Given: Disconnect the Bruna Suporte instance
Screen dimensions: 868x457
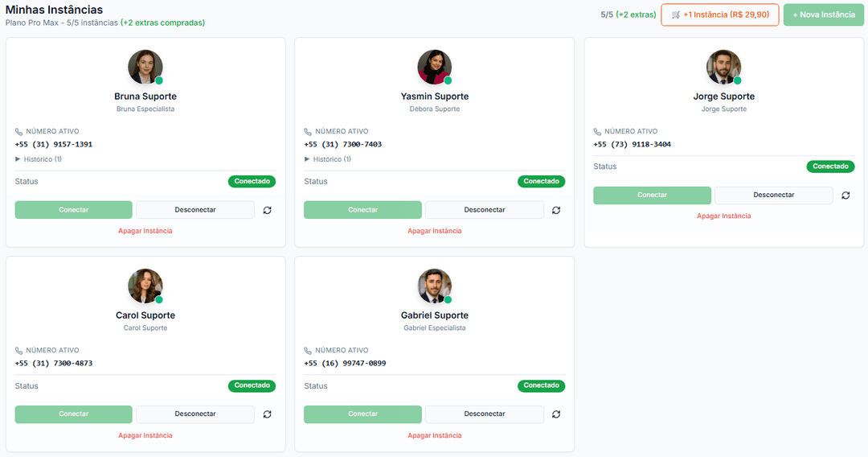Looking at the screenshot, I should [195, 210].
